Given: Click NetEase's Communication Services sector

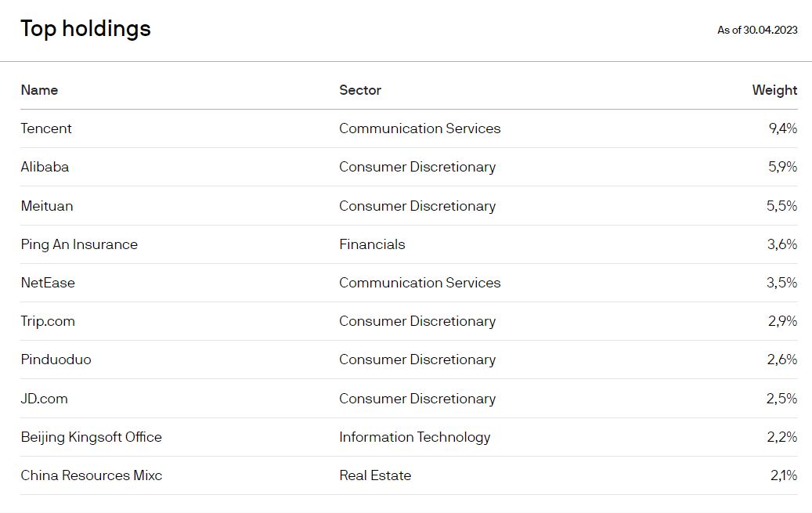Looking at the screenshot, I should coord(420,283).
